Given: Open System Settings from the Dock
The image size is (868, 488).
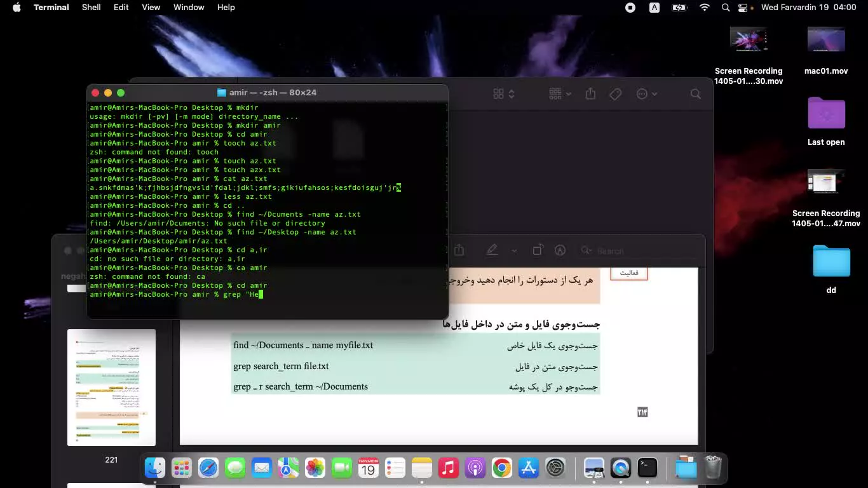Looking at the screenshot, I should pyautogui.click(x=555, y=468).
